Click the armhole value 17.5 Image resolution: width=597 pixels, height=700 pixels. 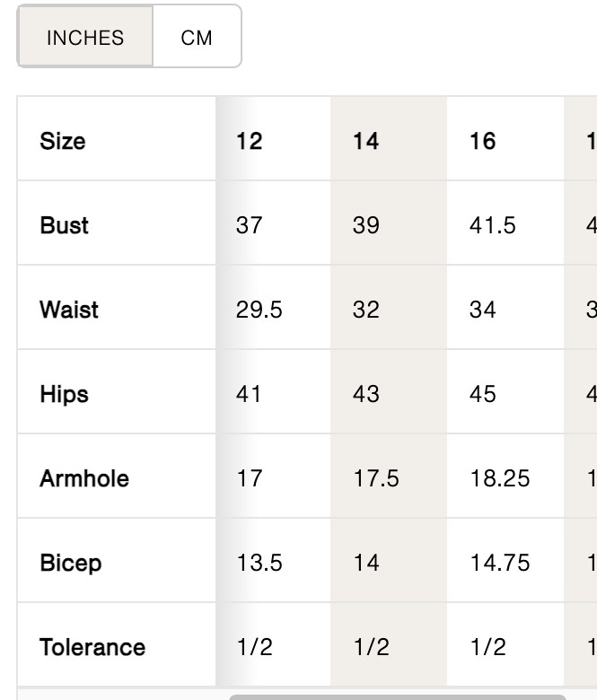pos(376,478)
